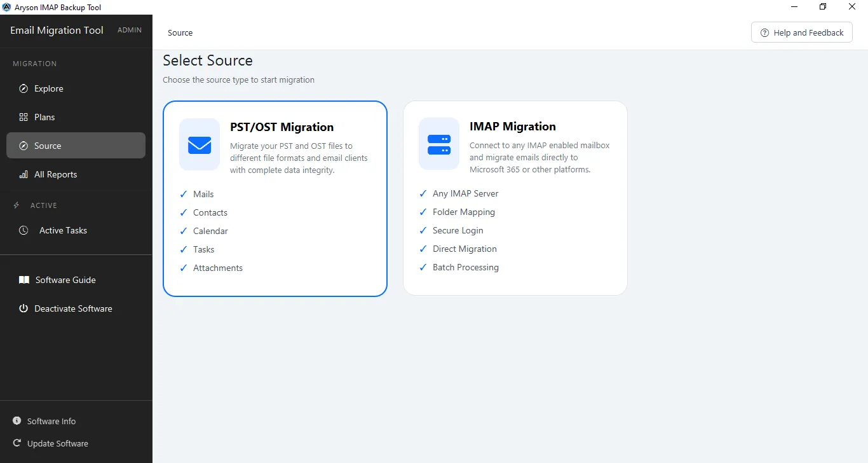Click the Help and Feedback question mark icon
This screenshot has height=463, width=868.
pos(765,32)
